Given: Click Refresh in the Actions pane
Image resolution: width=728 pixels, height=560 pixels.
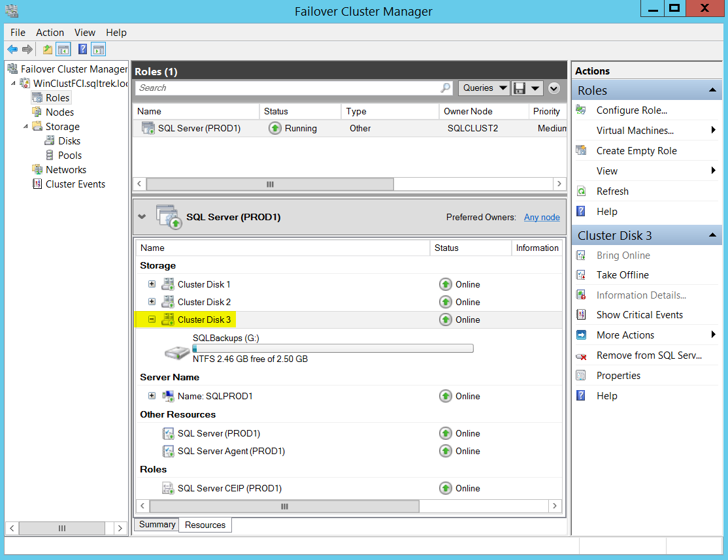Looking at the screenshot, I should click(x=612, y=191).
